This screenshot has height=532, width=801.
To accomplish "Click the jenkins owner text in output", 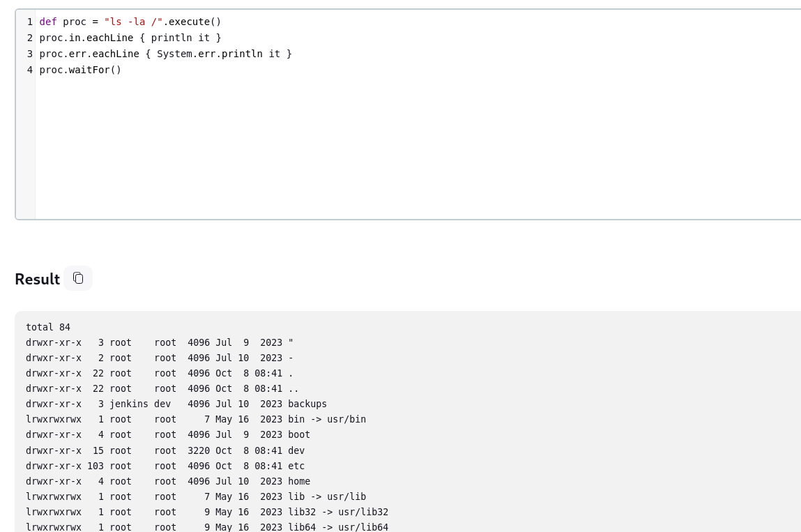I will point(128,404).
